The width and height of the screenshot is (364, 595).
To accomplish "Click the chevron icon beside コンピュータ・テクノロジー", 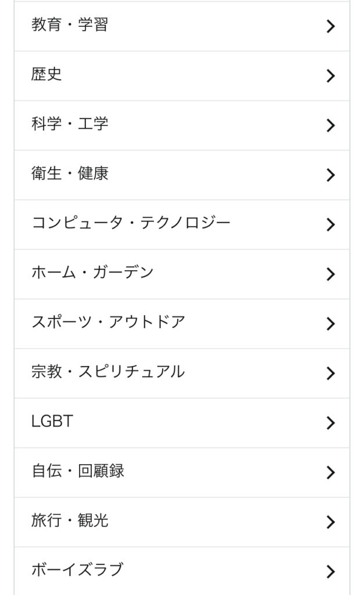I will pos(331,224).
